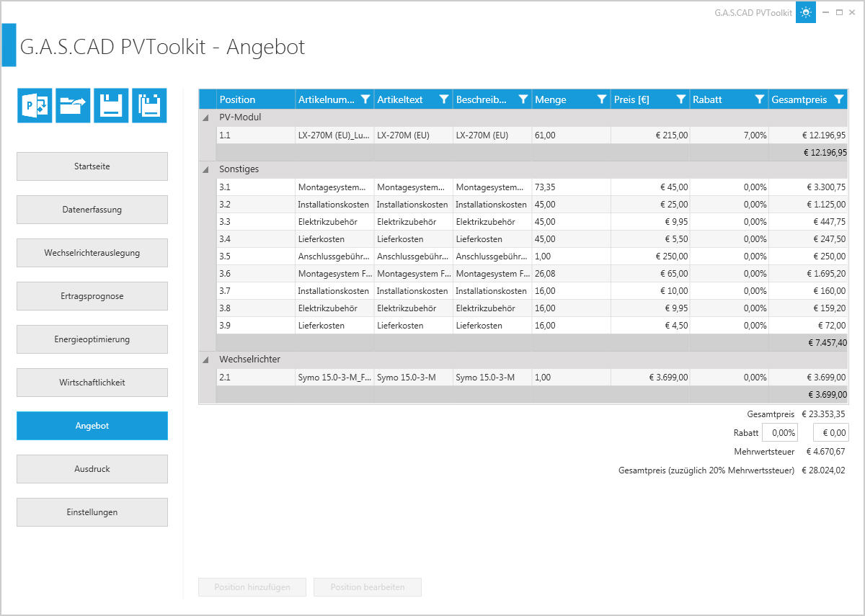Collapse the PV-Modul group
The image size is (865, 616).
tap(206, 117)
